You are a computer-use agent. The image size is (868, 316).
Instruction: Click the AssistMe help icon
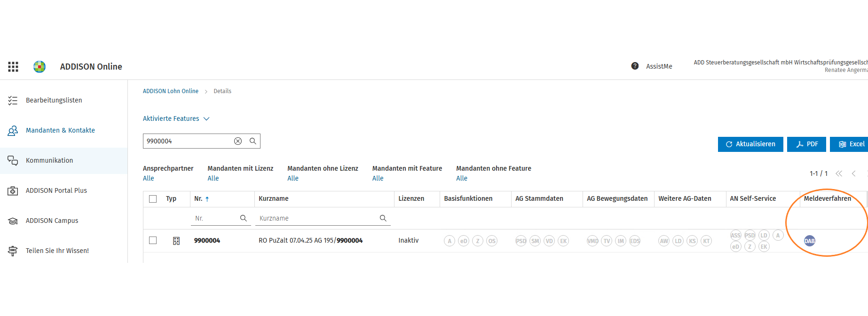(x=635, y=66)
